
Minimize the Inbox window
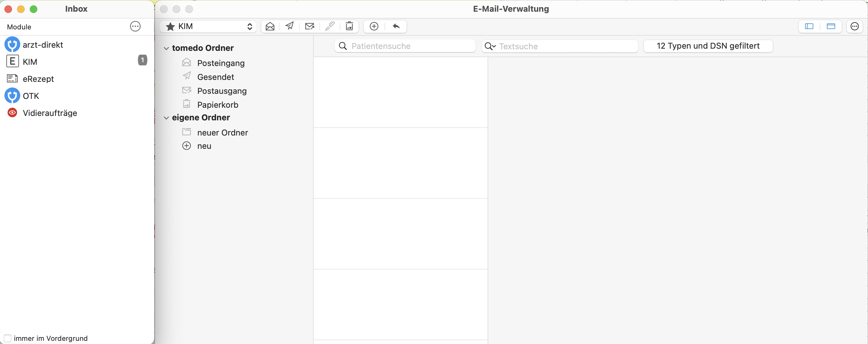point(21,9)
